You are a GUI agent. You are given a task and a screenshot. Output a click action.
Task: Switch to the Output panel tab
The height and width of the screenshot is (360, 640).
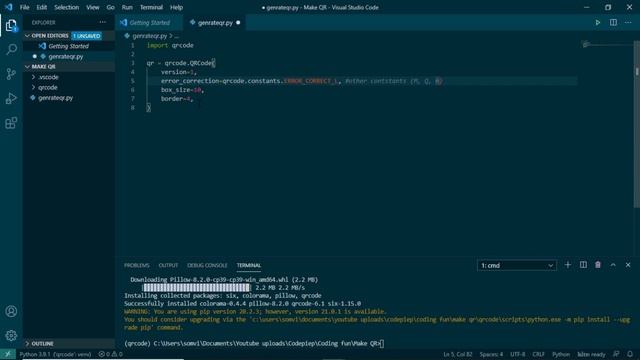[x=168, y=265]
